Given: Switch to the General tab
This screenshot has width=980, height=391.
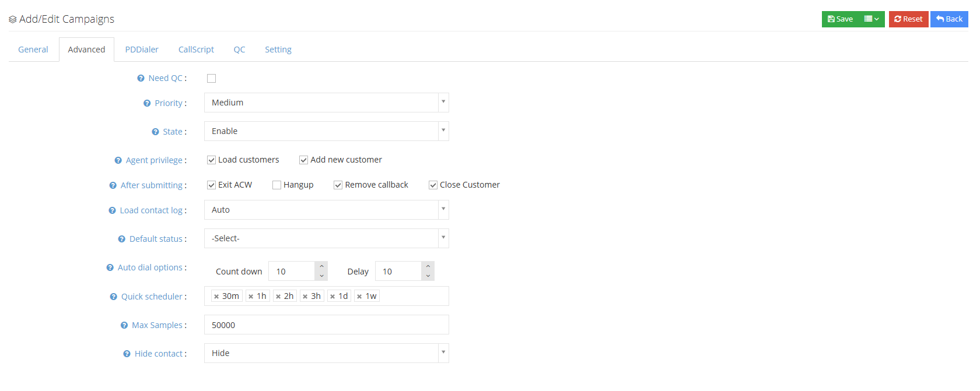Looking at the screenshot, I should (x=33, y=50).
